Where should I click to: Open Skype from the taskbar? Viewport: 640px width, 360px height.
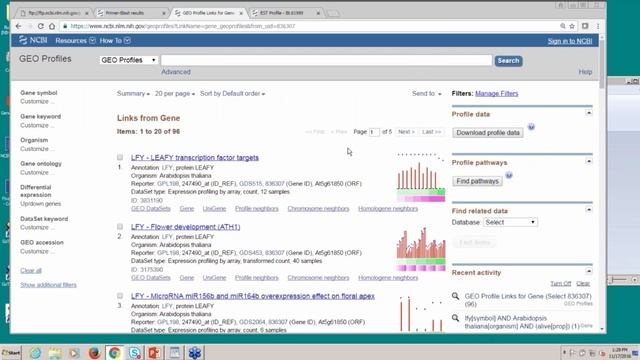pos(134,353)
